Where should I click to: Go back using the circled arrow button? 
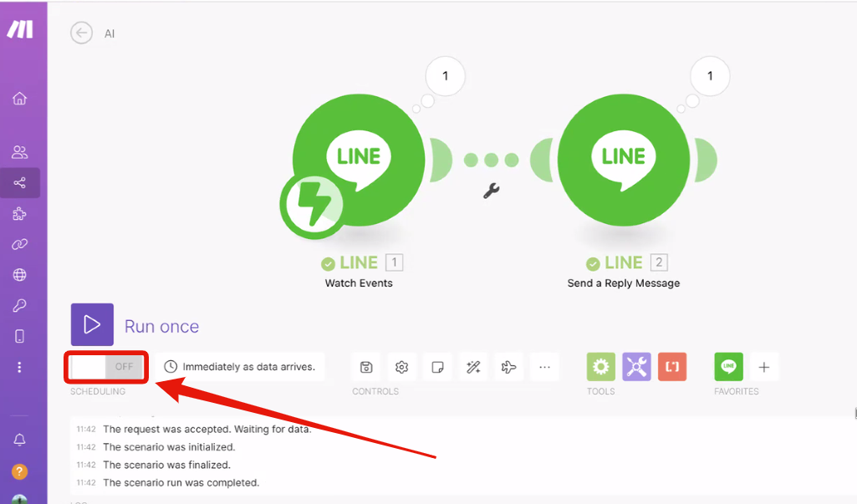81,33
